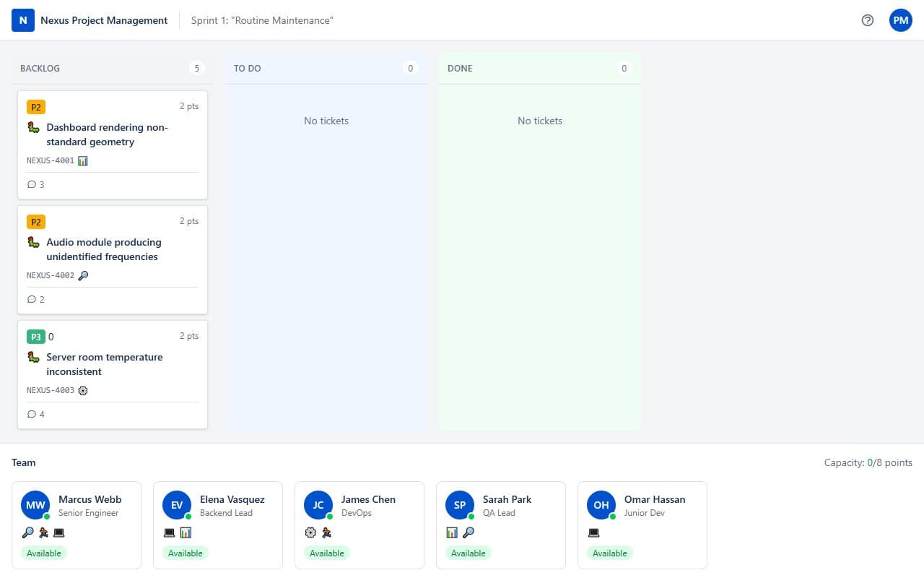Click Sarah Park's magnifying glass skill icon

pos(468,532)
